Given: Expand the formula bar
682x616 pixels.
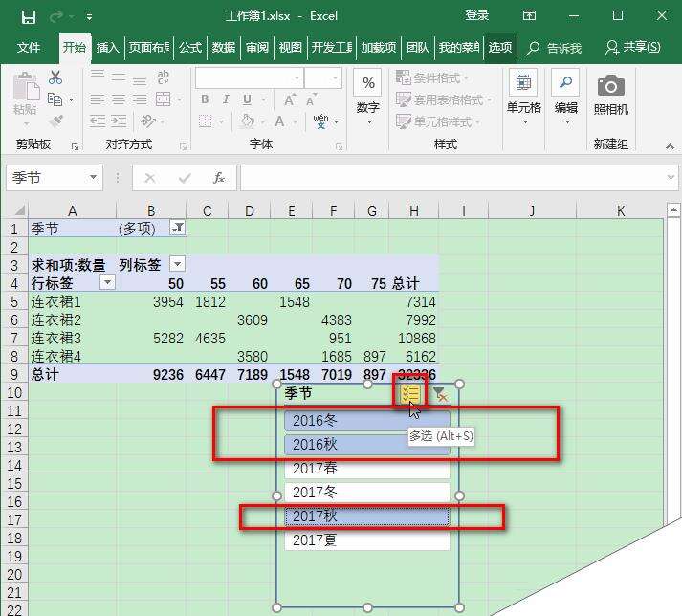Looking at the screenshot, I should tap(671, 178).
